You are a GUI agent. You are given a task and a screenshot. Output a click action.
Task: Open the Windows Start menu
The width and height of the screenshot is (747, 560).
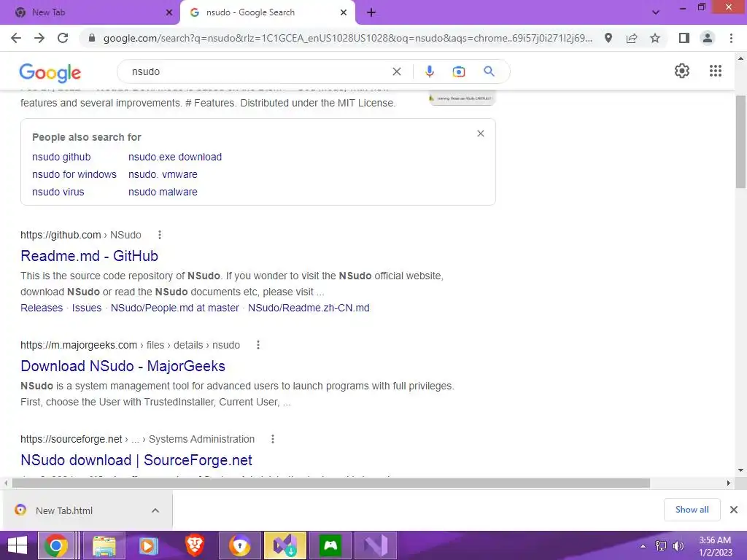coord(18,545)
